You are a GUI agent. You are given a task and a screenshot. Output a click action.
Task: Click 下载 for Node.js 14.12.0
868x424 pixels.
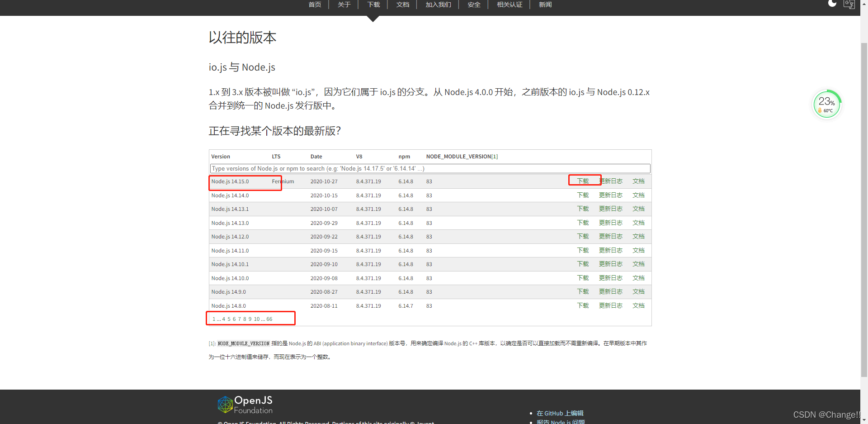tap(583, 236)
